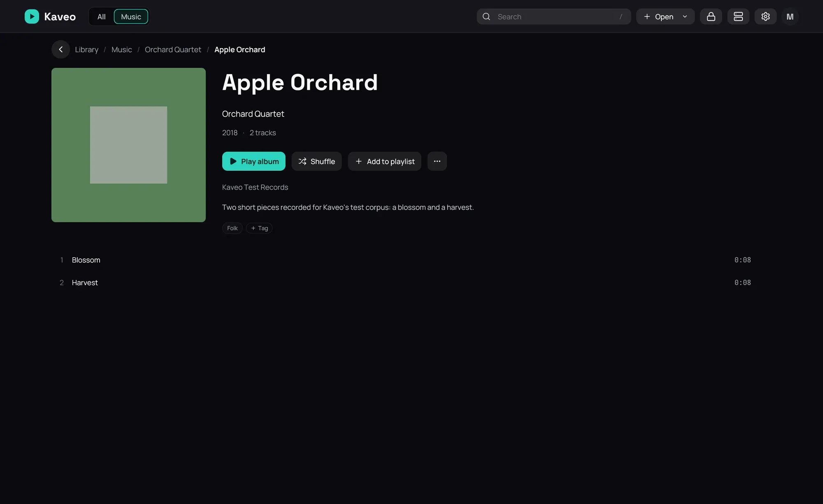The width and height of the screenshot is (823, 504).
Task: Click Kaveo Test Records label
Action: tap(255, 187)
